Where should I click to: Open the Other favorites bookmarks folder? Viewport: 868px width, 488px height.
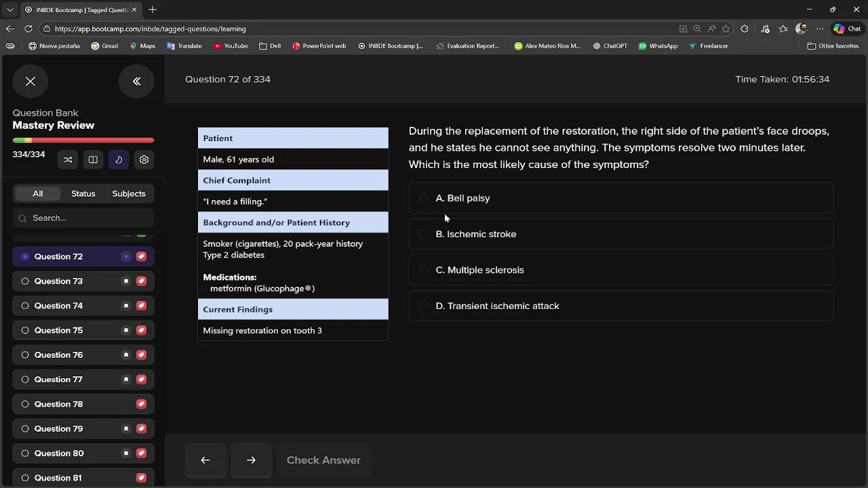833,46
